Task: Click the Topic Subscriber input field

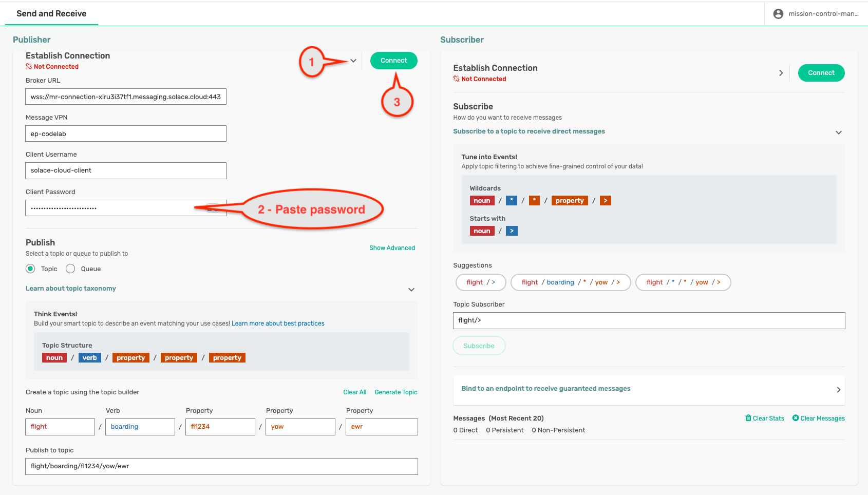Action: coord(649,320)
